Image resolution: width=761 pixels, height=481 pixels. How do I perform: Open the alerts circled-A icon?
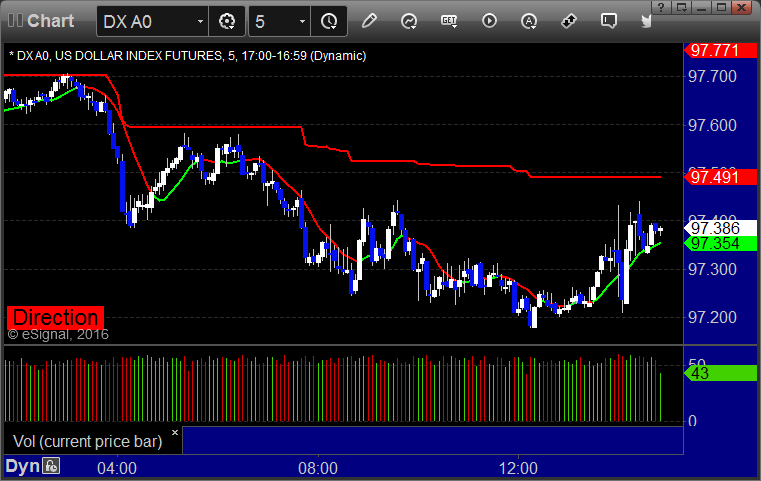click(529, 21)
